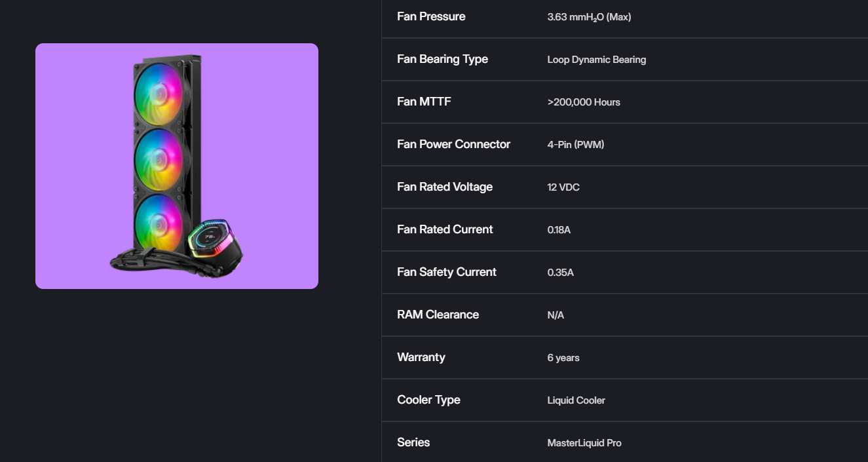Select the >200,000 Hours value
Screen dimensions: 868x462
(x=584, y=102)
